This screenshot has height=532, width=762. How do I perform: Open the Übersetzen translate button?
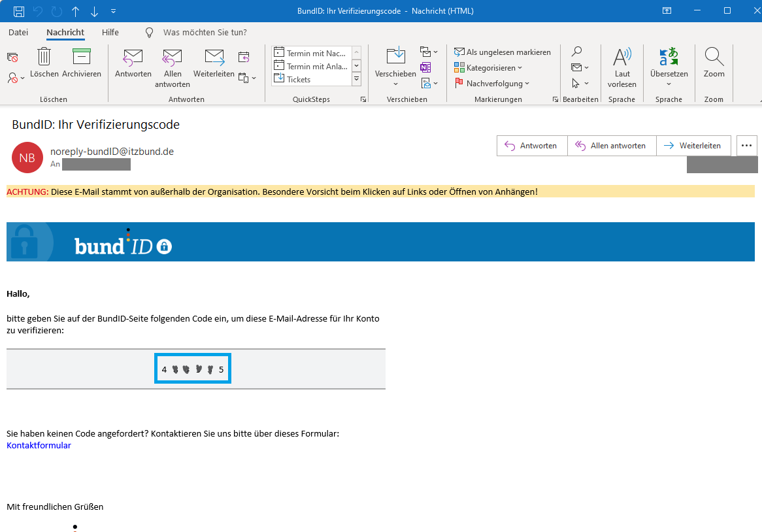[669, 67]
